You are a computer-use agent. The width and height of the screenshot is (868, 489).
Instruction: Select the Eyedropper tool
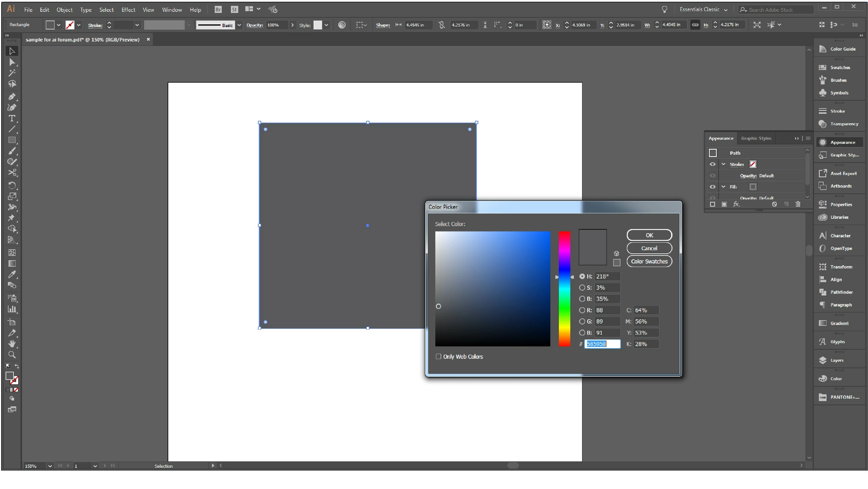click(x=11, y=274)
